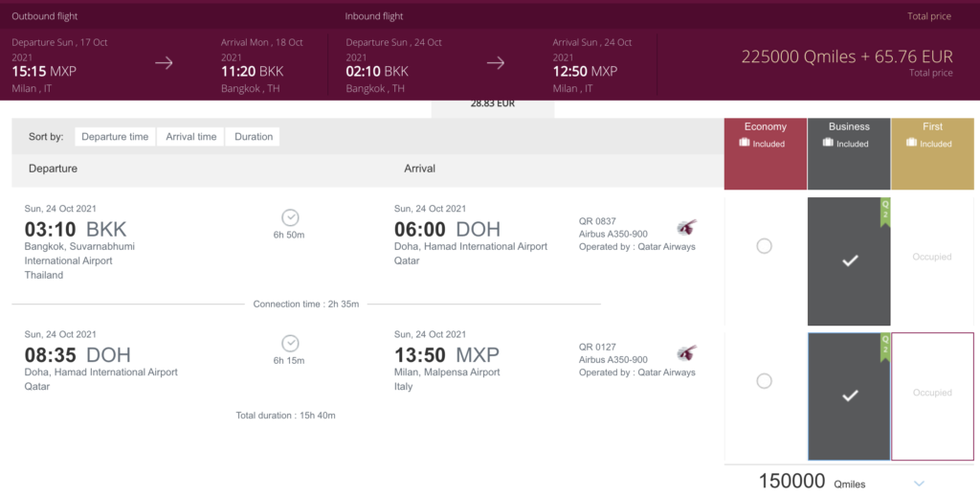The width and height of the screenshot is (980, 497).
Task: Expand the 150000 Qmiles price chevron
Action: [x=919, y=484]
